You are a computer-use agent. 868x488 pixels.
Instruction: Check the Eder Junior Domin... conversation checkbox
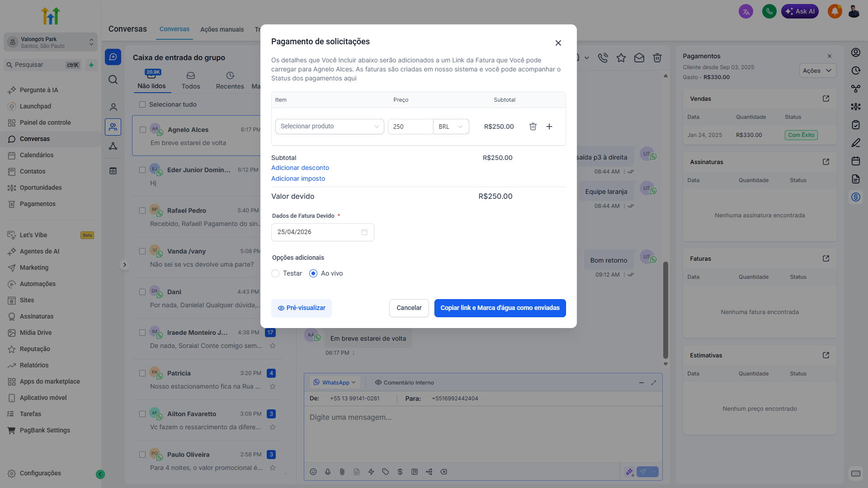142,170
